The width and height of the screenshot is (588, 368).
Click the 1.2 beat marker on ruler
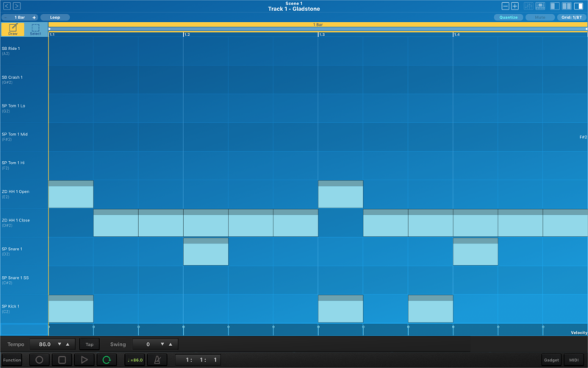(x=186, y=35)
